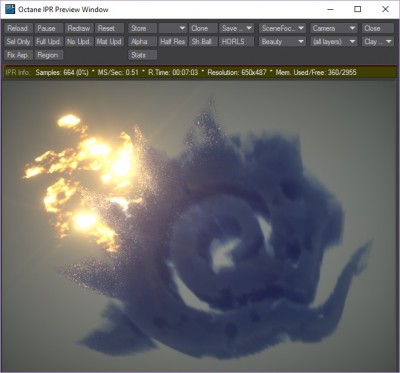The width and height of the screenshot is (400, 373).
Task: Open the Camera selection dropdown
Action: pyautogui.click(x=334, y=28)
